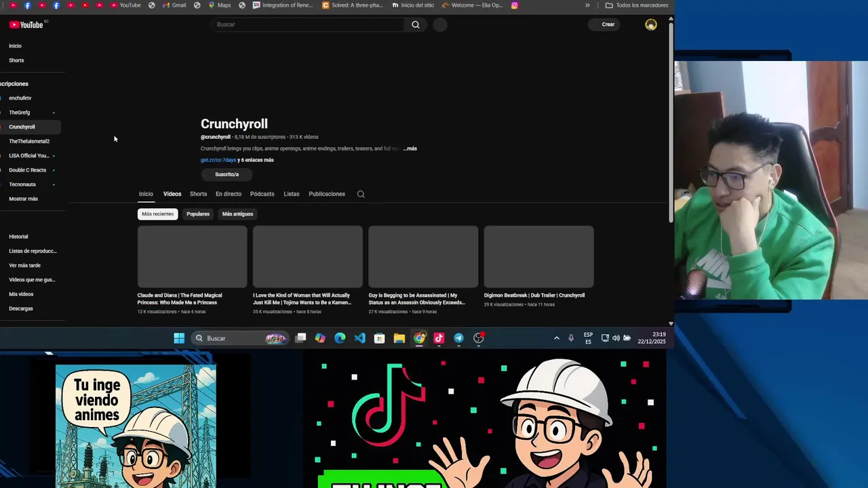Open the TikTok app in the taskbar
Screen dimensions: 868x488
[x=439, y=338]
